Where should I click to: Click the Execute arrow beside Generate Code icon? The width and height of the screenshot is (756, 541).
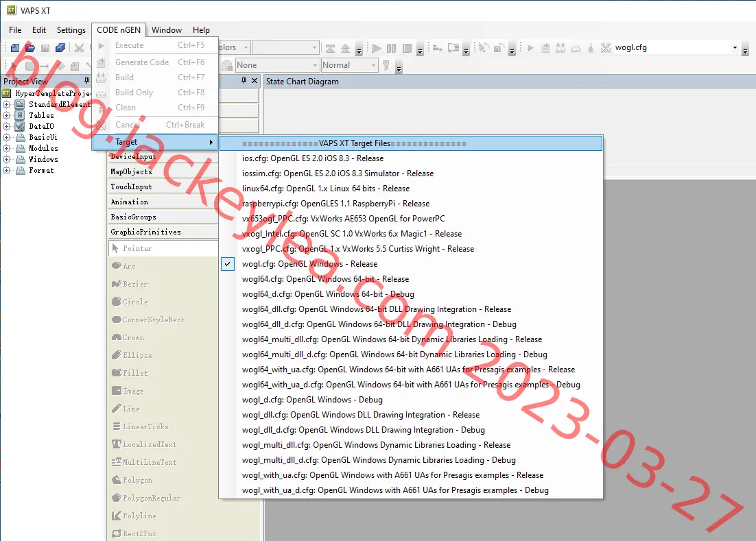530,48
